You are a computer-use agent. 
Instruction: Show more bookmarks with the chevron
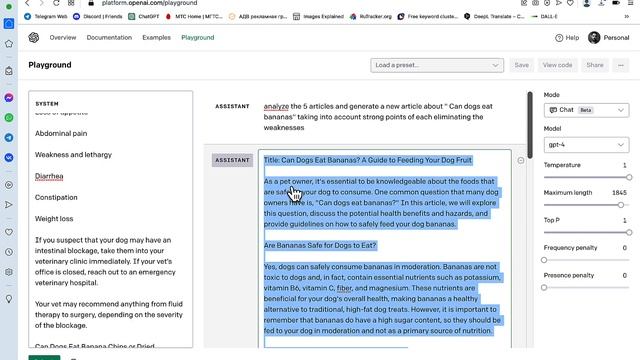pos(627,17)
